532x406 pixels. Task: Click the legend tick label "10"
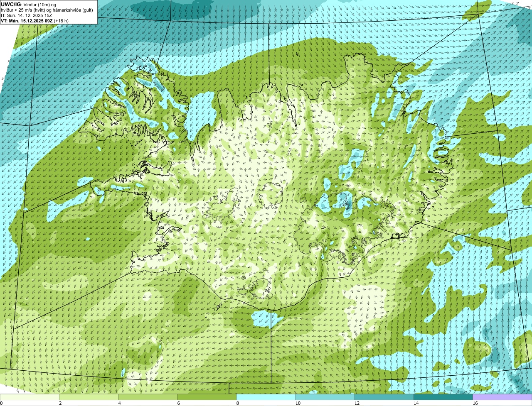298,403
